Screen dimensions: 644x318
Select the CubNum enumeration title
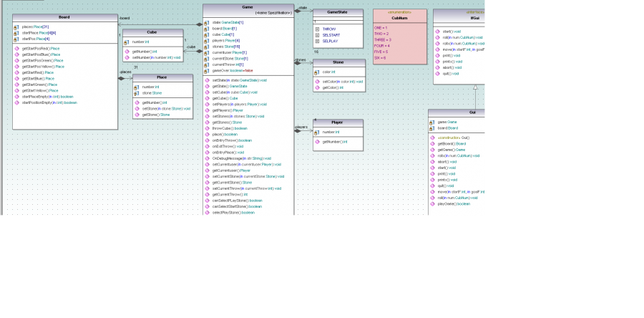point(399,18)
